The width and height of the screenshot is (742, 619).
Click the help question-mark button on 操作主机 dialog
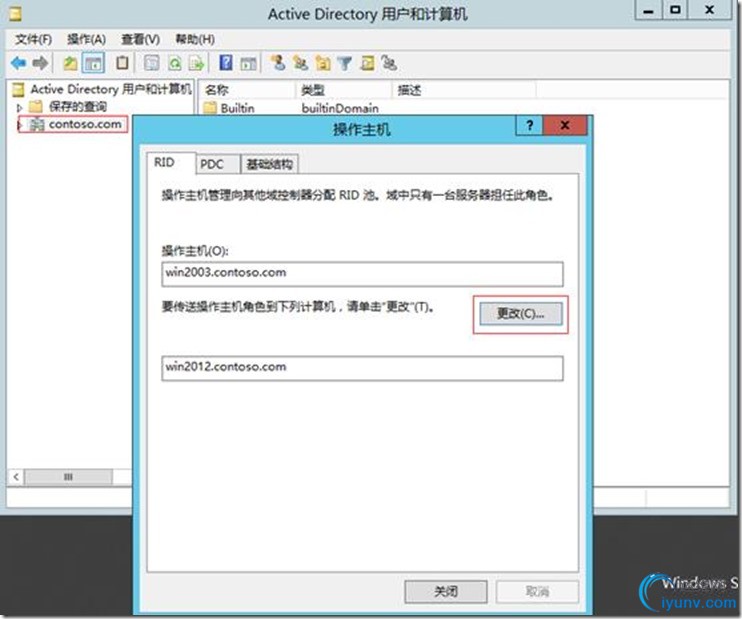pyautogui.click(x=530, y=125)
